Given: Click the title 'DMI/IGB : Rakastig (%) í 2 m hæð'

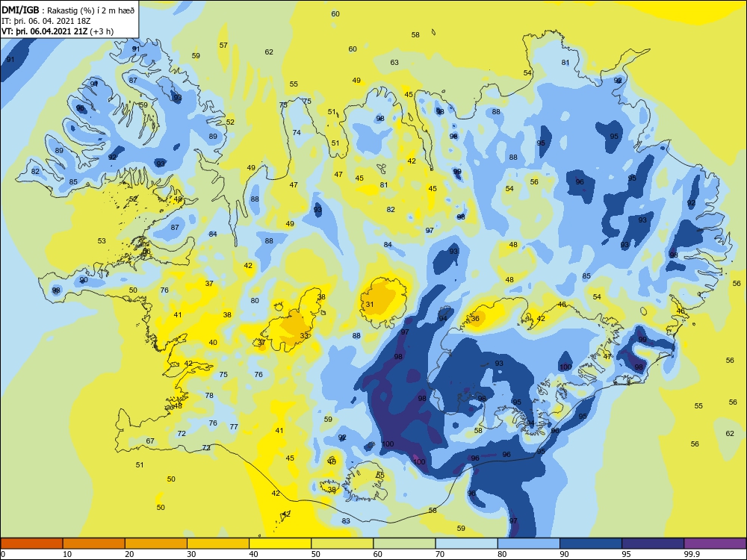Looking at the screenshot, I should 68,10.
